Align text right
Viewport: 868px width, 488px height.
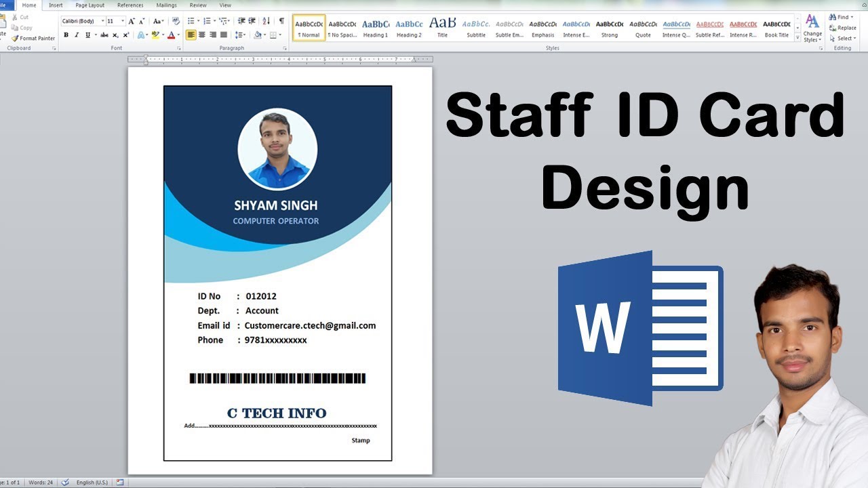tap(212, 35)
